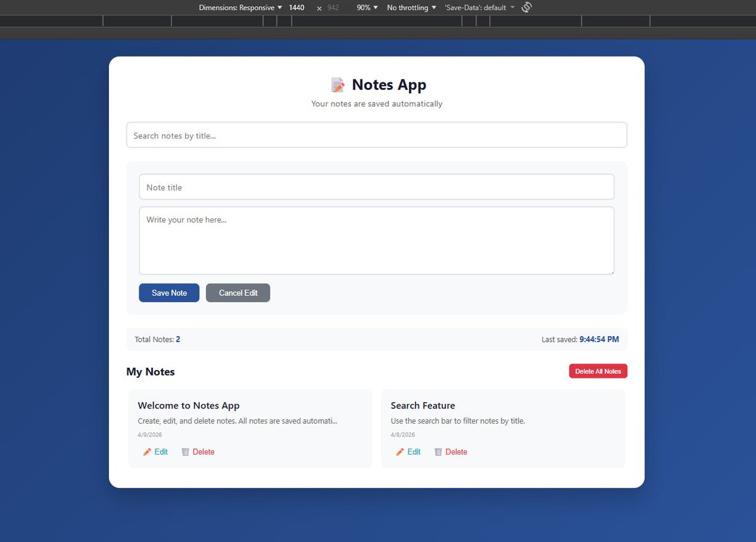
Task: Open the No throttling dropdown
Action: [411, 8]
